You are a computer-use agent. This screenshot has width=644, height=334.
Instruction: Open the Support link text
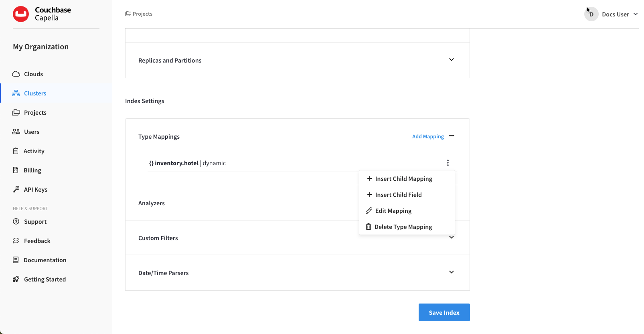[x=35, y=222]
